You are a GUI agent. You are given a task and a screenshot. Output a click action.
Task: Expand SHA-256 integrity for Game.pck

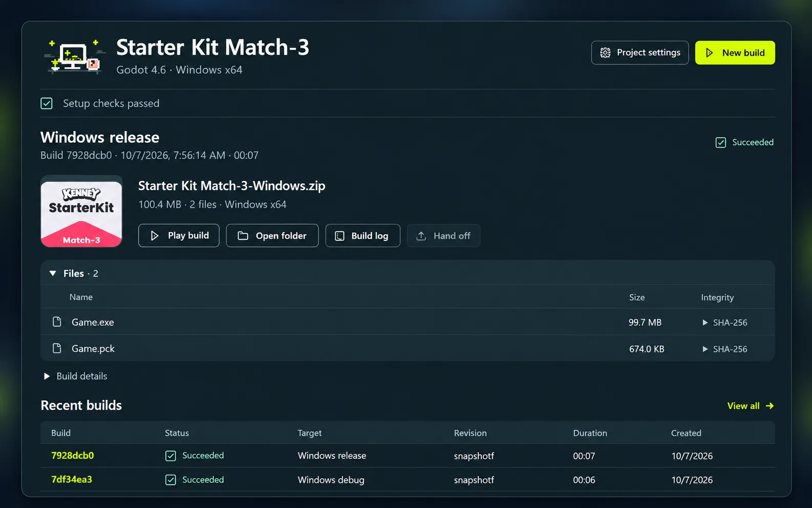pyautogui.click(x=724, y=349)
